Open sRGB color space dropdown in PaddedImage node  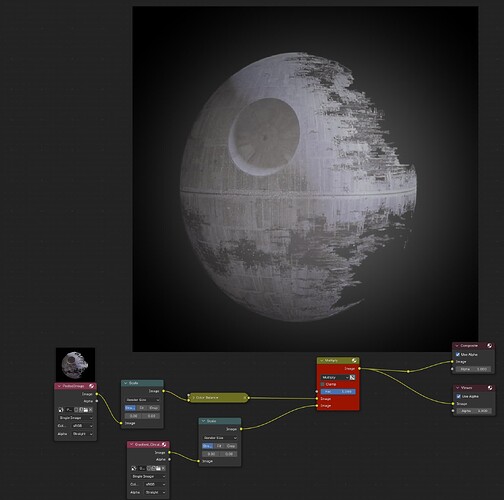coord(82,426)
